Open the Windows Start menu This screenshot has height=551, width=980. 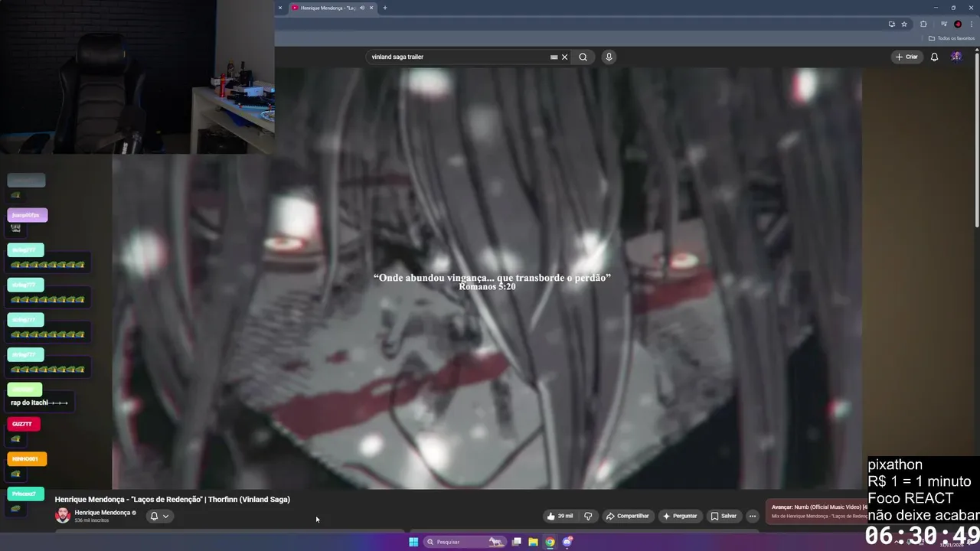(x=413, y=542)
